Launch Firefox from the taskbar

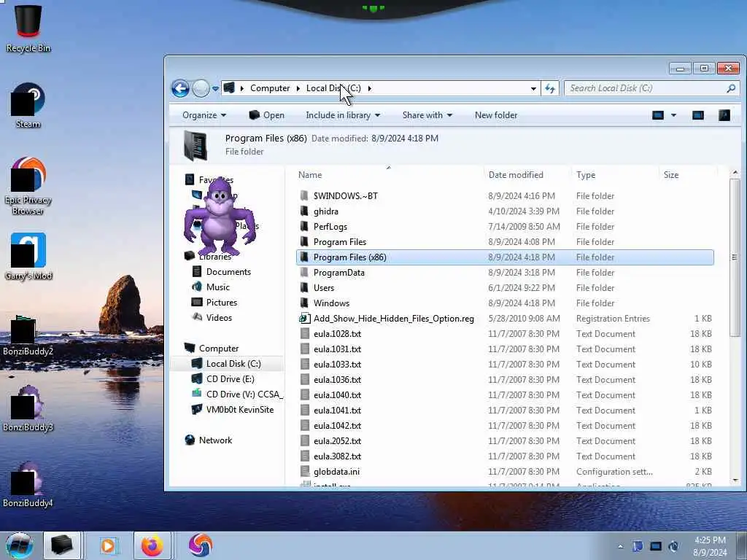tap(152, 545)
